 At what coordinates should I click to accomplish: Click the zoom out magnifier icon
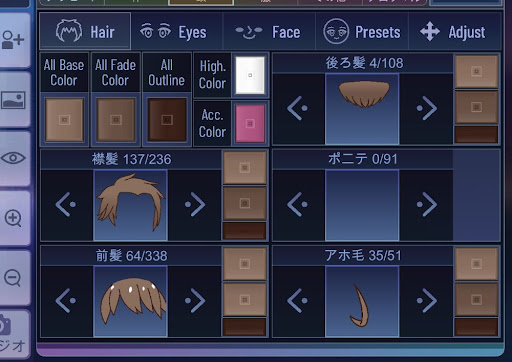(13, 278)
